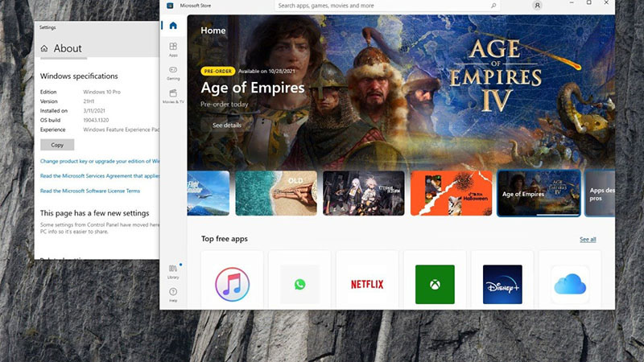Screen dimensions: 644x362
Task: Click the PRE-ORDER badge on the banner
Action: coord(217,71)
